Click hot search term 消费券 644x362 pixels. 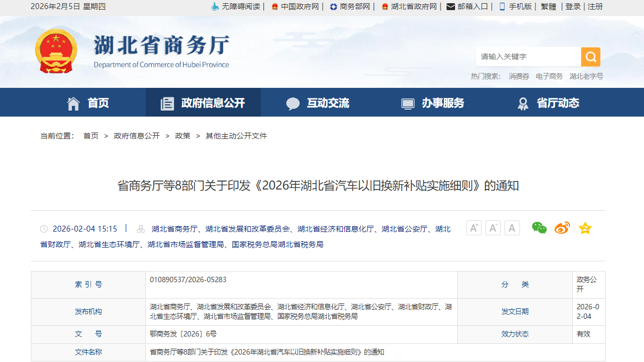point(519,77)
